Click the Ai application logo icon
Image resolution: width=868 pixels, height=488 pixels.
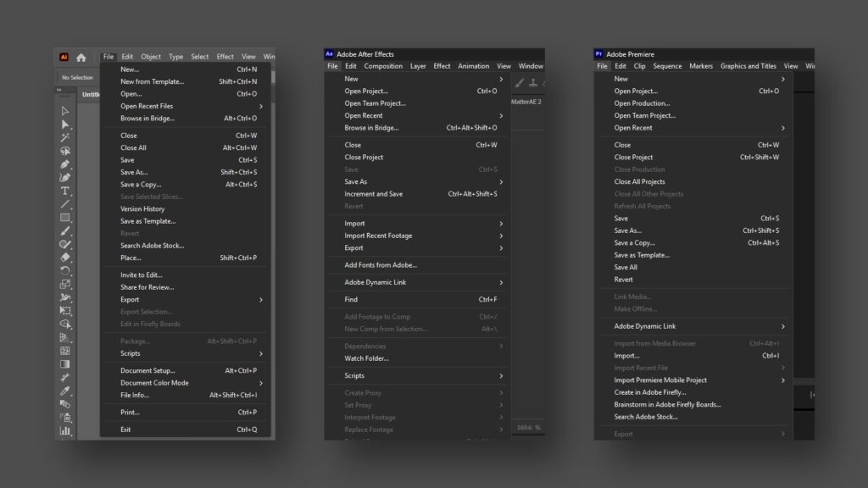pos(64,57)
